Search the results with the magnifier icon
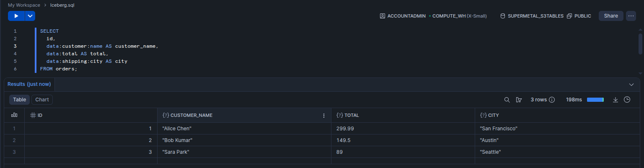Image resolution: width=644 pixels, height=168 pixels. (507, 100)
